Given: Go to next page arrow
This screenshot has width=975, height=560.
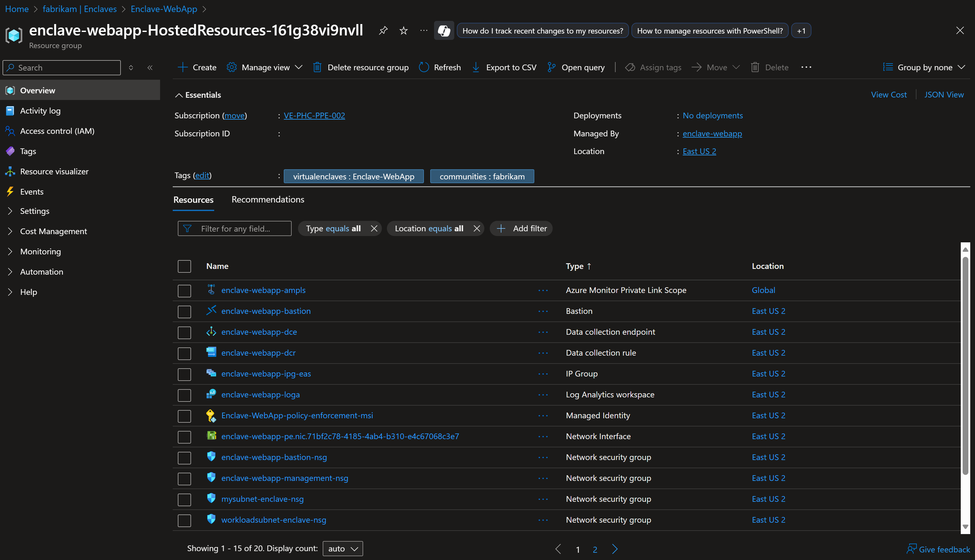Looking at the screenshot, I should coord(614,549).
